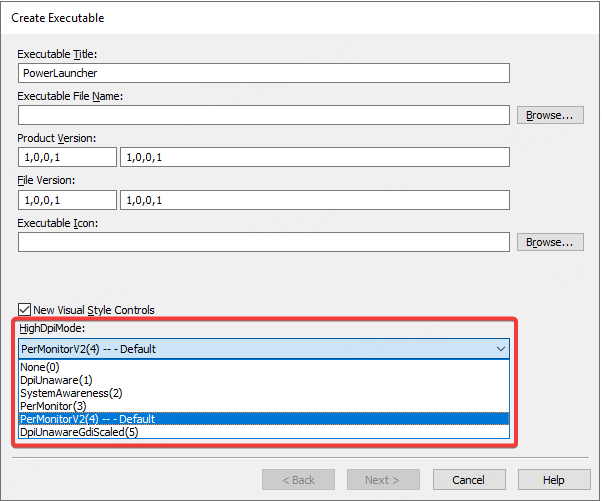Select SystemAwareness(2) in the list
The image size is (602, 501).
coord(70,393)
